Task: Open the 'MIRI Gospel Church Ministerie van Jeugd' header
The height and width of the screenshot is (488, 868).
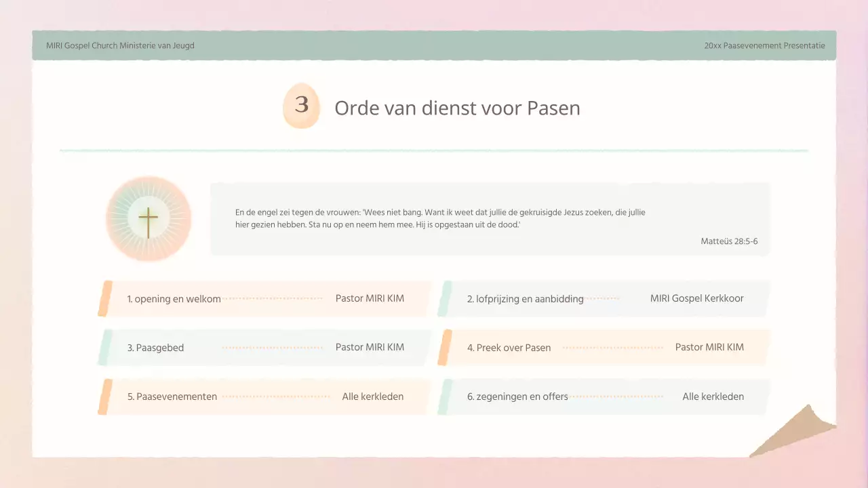Action: click(119, 45)
